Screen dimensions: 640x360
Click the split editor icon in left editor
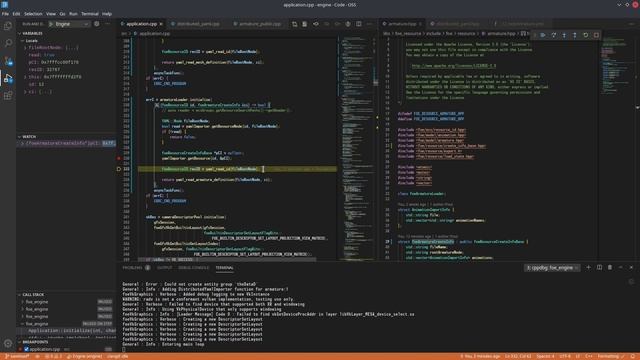(359, 24)
